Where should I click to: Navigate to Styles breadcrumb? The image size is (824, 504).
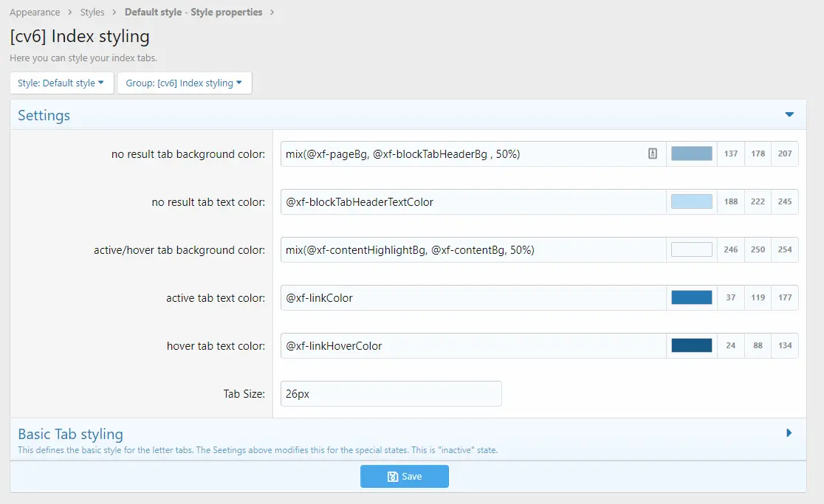(x=92, y=13)
